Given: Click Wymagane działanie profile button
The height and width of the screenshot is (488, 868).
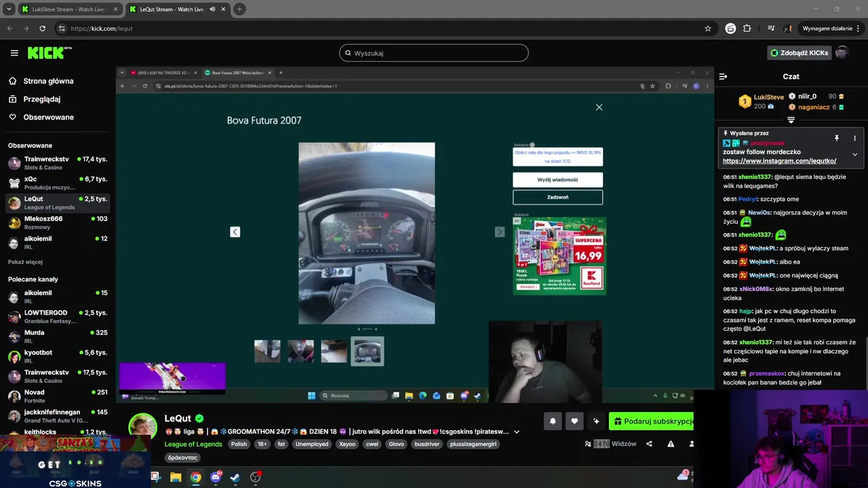Looking at the screenshot, I should coord(827,28).
